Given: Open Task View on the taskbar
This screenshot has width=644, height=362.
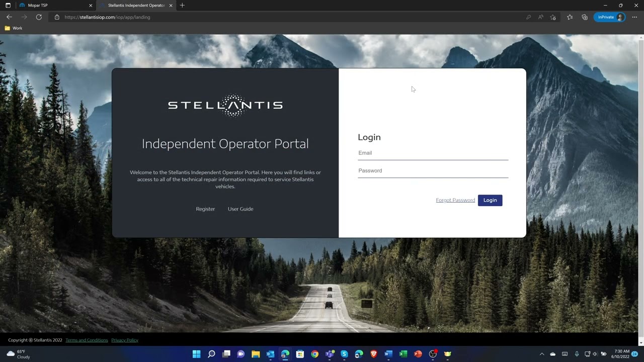Looking at the screenshot, I should (226, 354).
